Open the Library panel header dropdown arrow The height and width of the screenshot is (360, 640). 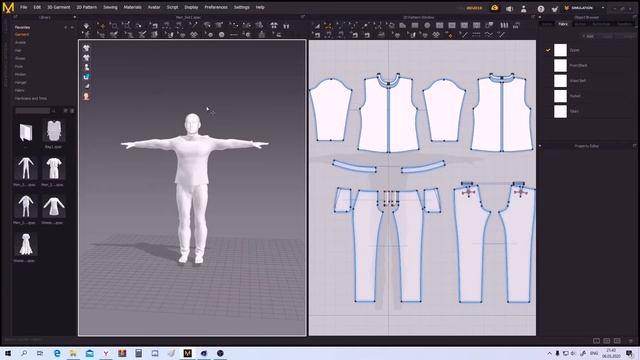pyautogui.click(x=74, y=18)
